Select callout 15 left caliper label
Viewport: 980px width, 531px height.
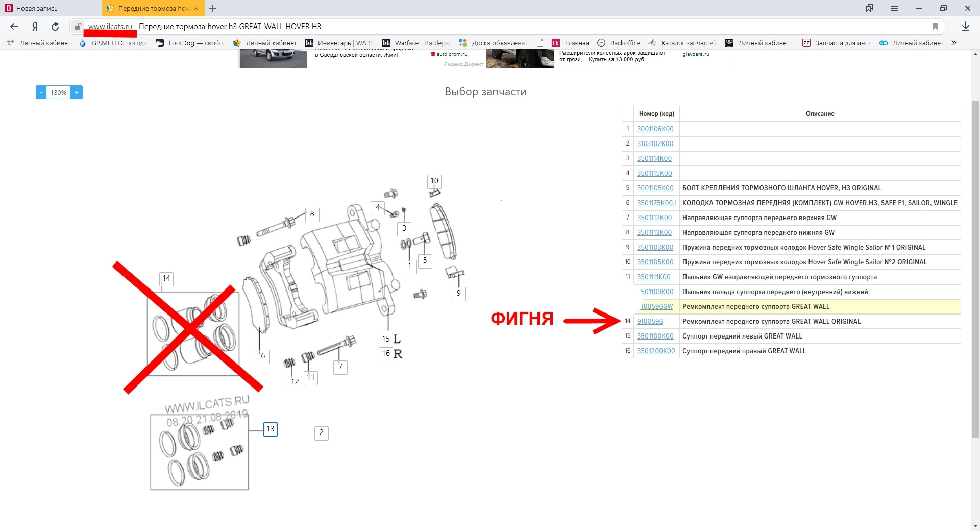[386, 339]
